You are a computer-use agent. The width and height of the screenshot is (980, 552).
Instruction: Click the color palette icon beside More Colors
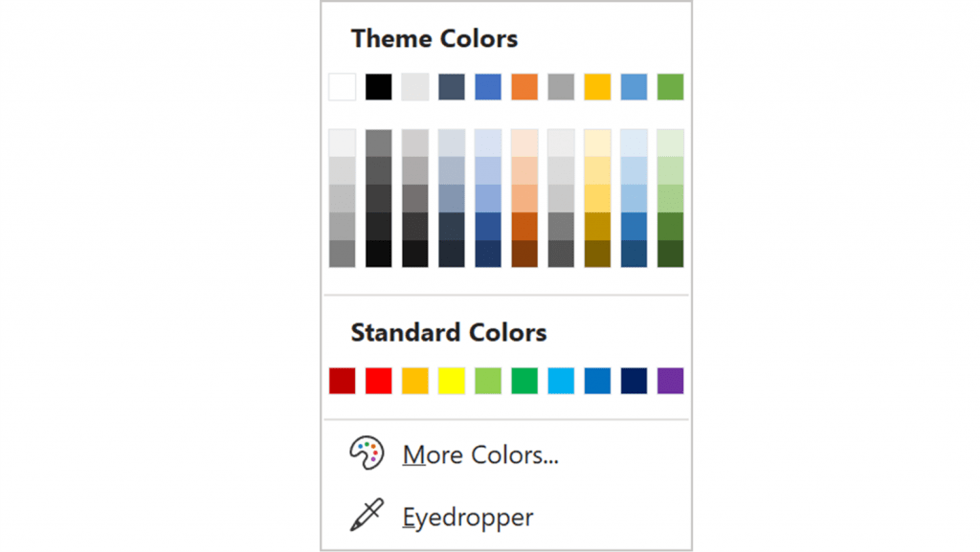point(367,453)
